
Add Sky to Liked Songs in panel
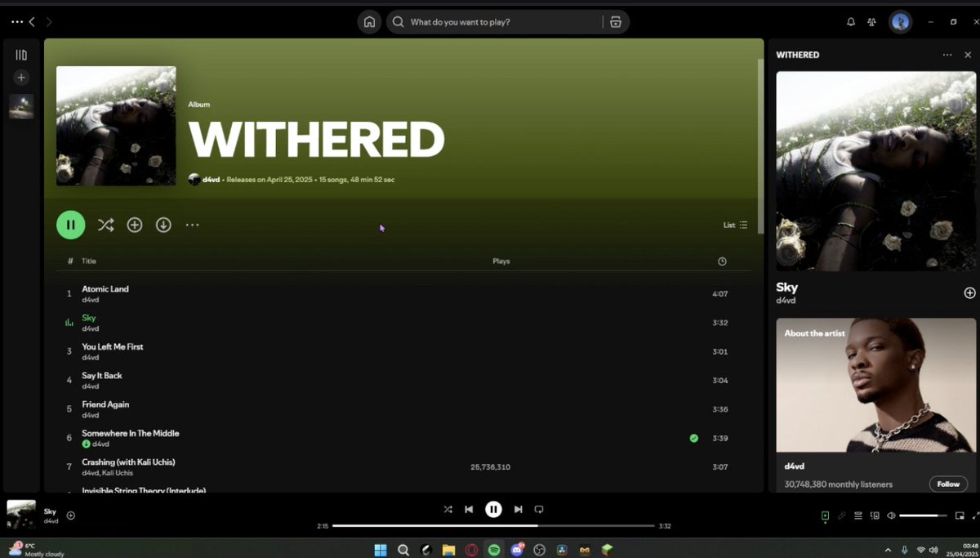(969, 292)
